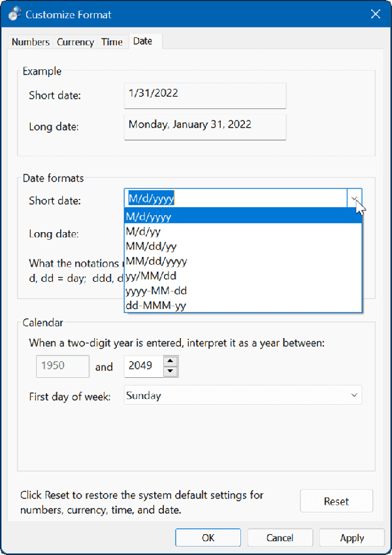This screenshot has width=392, height=555.
Task: Decrease the two-digit year end value
Action: point(171,371)
